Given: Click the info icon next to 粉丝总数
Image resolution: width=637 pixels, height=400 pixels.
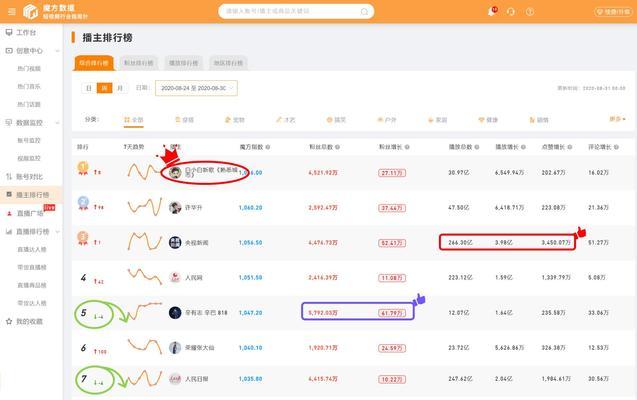Looking at the screenshot, I should point(338,147).
